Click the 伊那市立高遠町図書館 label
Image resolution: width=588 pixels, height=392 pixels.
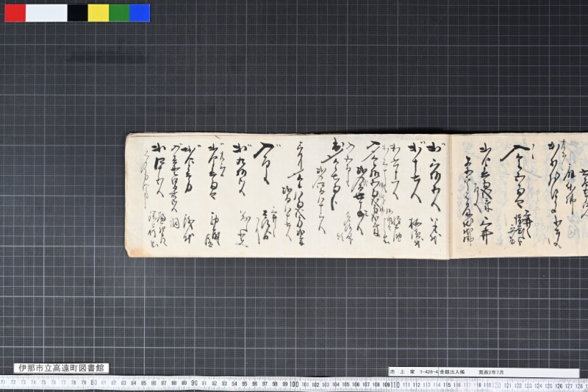62,368
